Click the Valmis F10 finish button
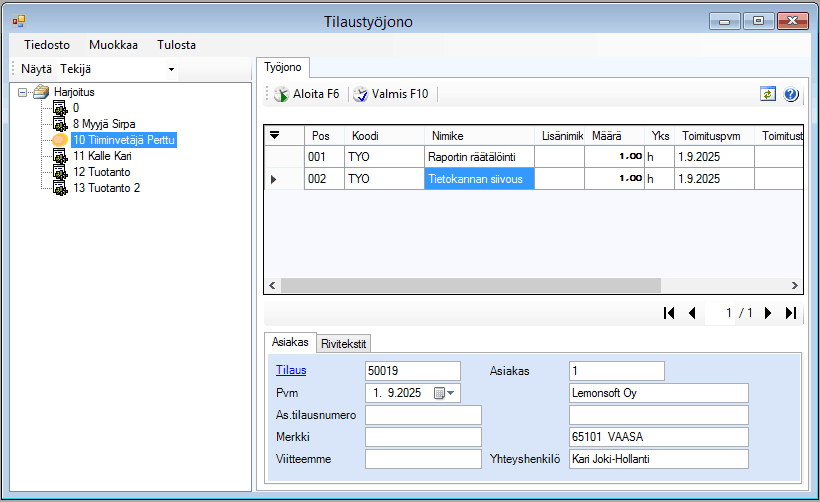This screenshot has height=502, width=820. 390,94
